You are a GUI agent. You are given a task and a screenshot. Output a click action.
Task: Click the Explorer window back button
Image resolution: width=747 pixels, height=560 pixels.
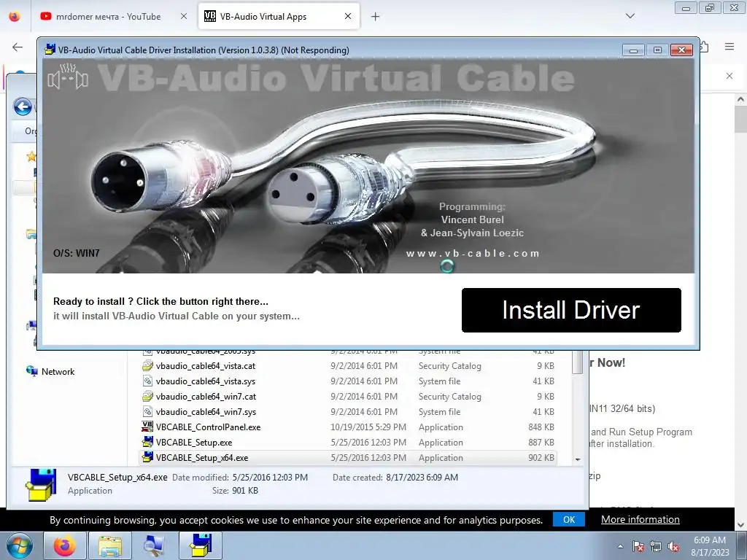coord(23,106)
